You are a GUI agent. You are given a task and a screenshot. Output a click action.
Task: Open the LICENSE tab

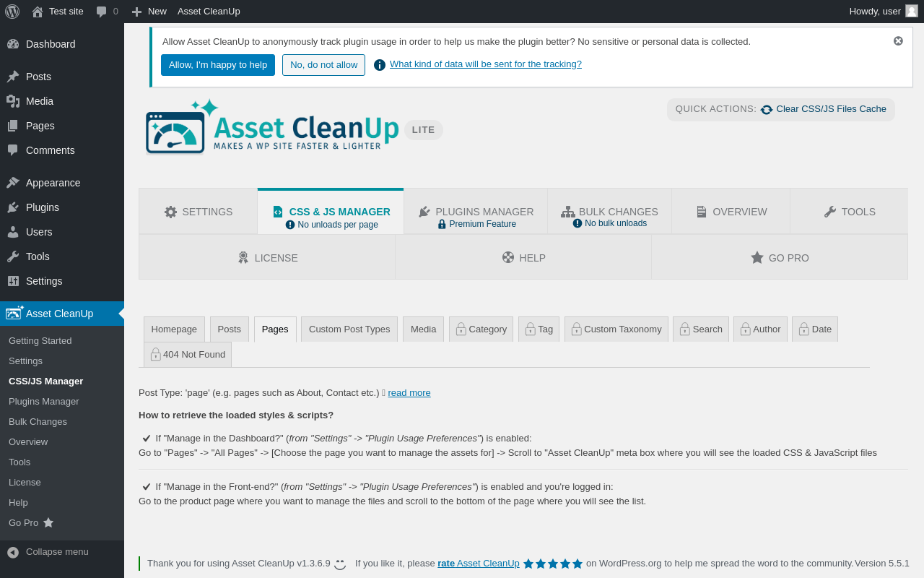[267, 257]
